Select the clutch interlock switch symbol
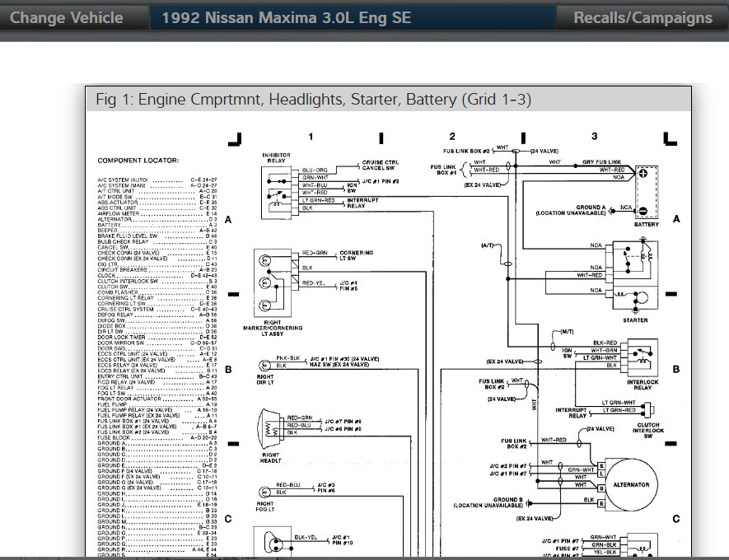 (x=647, y=407)
